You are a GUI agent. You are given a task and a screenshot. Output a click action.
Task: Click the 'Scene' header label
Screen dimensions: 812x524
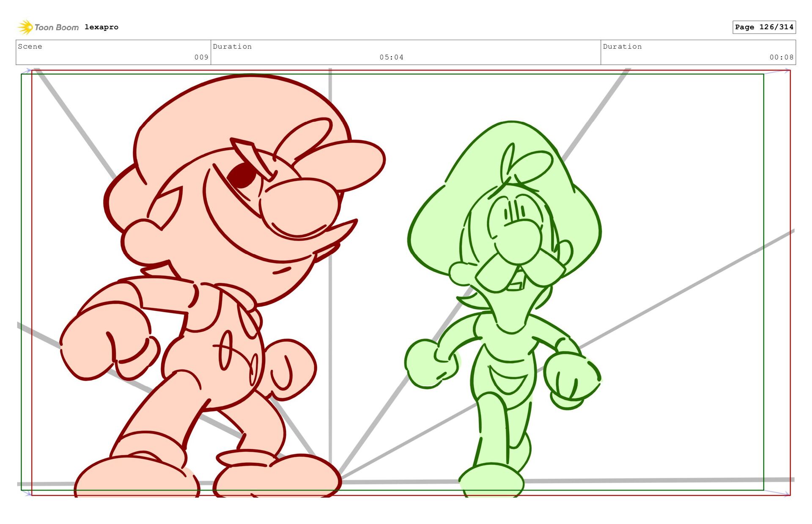30,46
